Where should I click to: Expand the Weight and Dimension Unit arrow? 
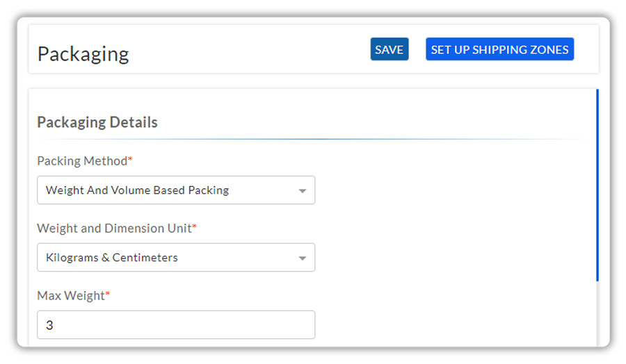tap(303, 258)
